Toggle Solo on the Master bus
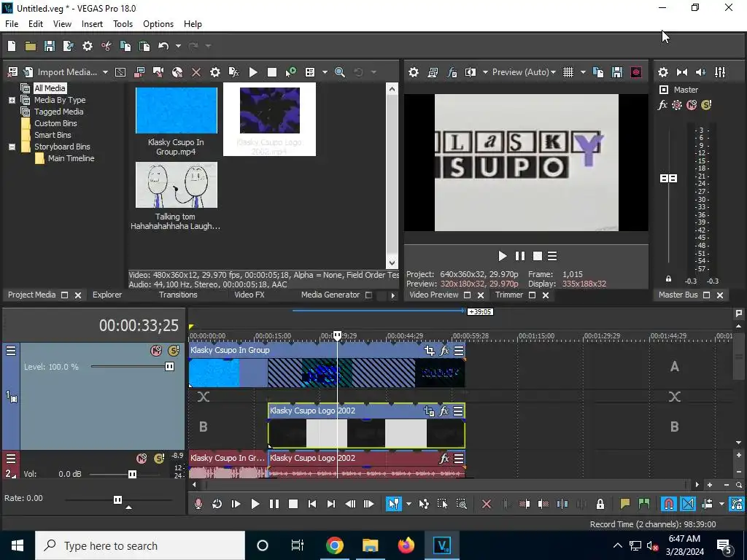This screenshot has height=560, width=747. [x=706, y=105]
